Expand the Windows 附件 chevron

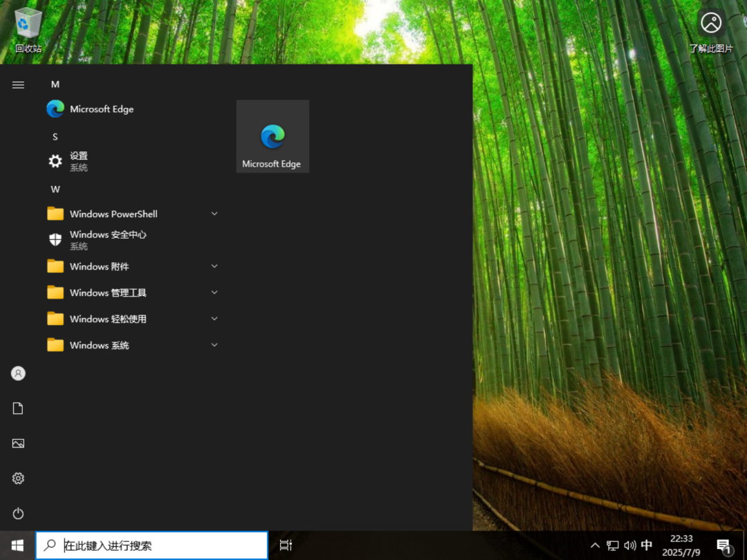214,266
